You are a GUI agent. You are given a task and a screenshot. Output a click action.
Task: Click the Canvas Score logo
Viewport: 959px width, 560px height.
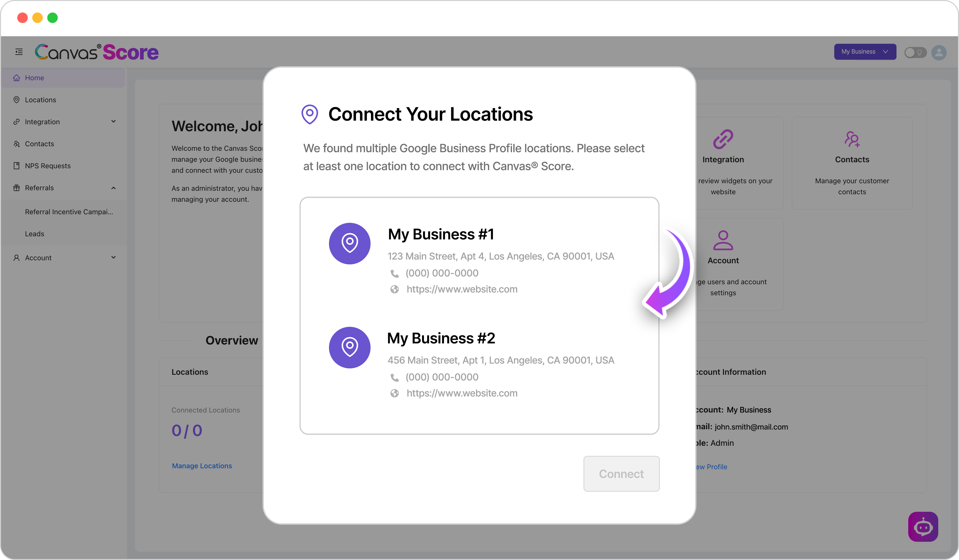(x=97, y=52)
